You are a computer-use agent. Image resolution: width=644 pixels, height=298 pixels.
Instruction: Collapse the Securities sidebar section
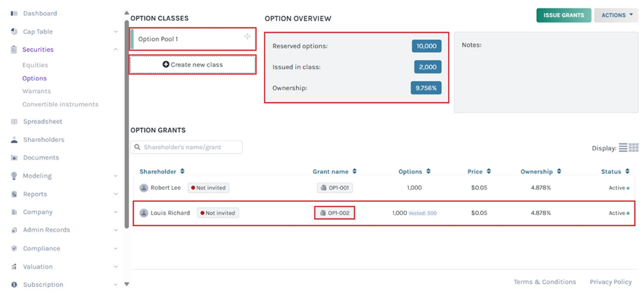pyautogui.click(x=115, y=49)
